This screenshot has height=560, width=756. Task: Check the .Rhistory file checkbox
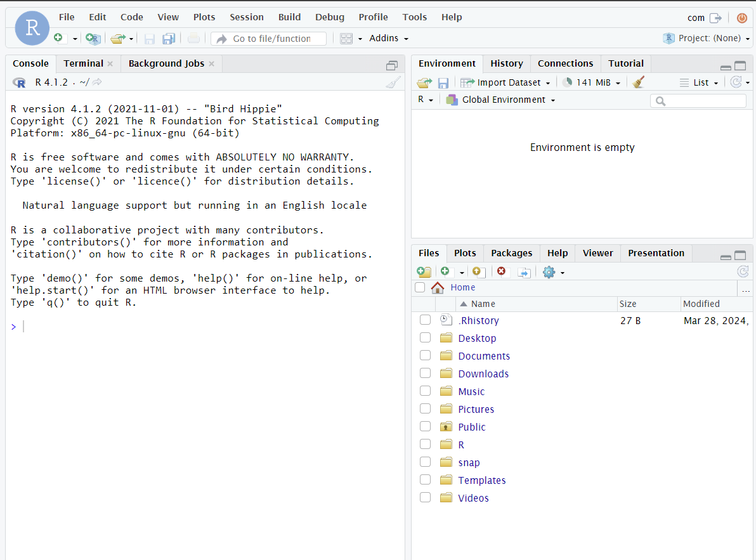[x=425, y=320]
